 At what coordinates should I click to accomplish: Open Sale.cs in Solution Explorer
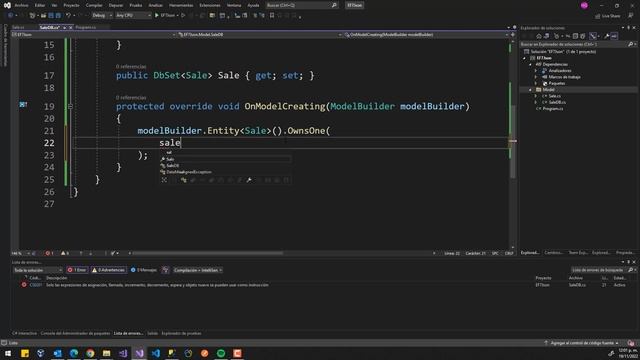554,96
